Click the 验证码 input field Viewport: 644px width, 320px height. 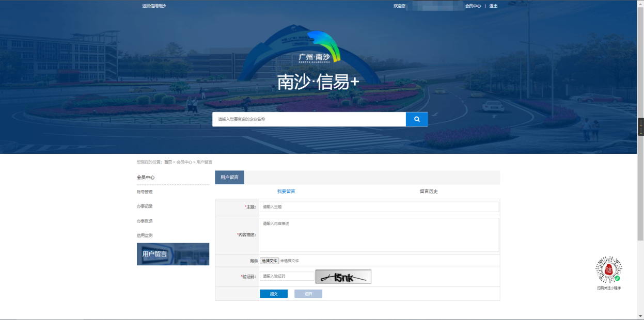[x=287, y=276]
